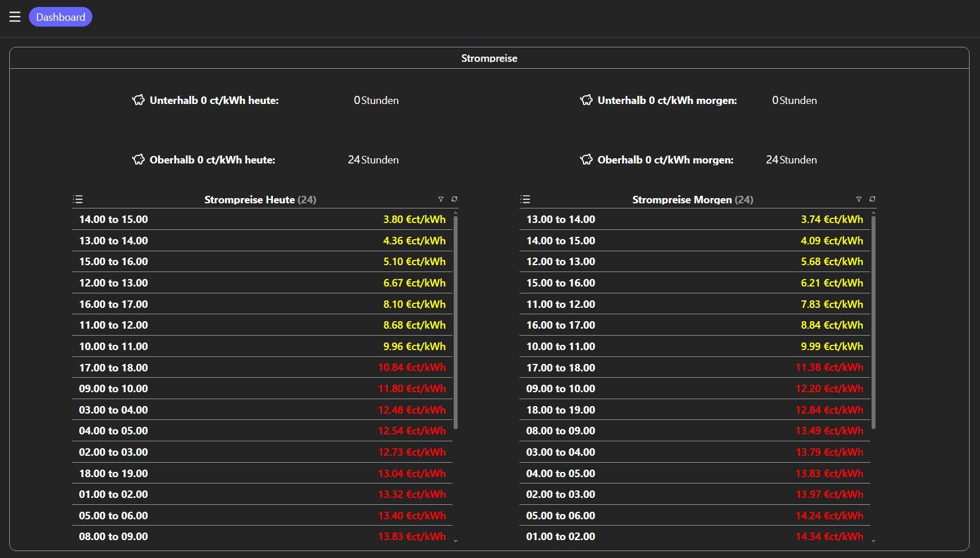Click the Heute list scrollbar thumb
Viewport: 980px width, 558px height.
456,322
